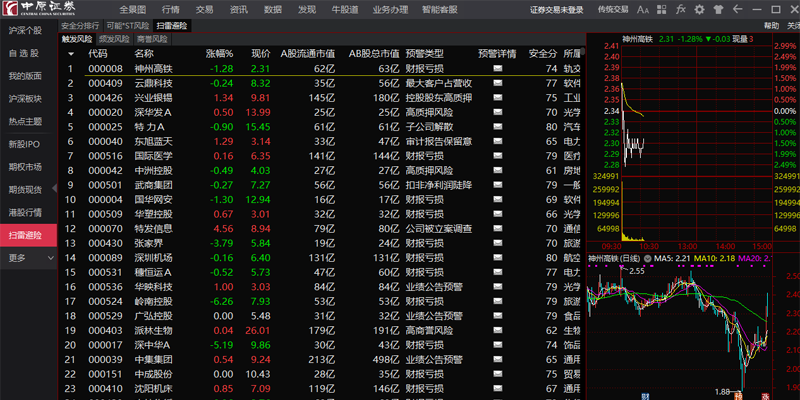
Task: Open the skin theme shirt icon
Action: 718,10
